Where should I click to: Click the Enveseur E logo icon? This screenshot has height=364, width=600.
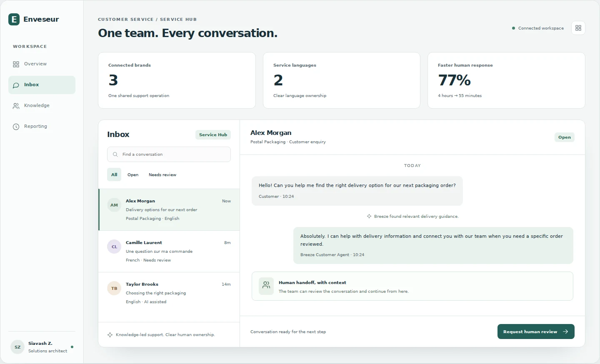pos(14,19)
